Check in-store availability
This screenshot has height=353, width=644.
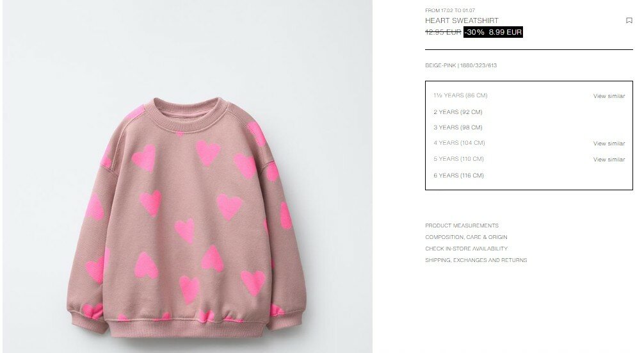(x=466, y=249)
